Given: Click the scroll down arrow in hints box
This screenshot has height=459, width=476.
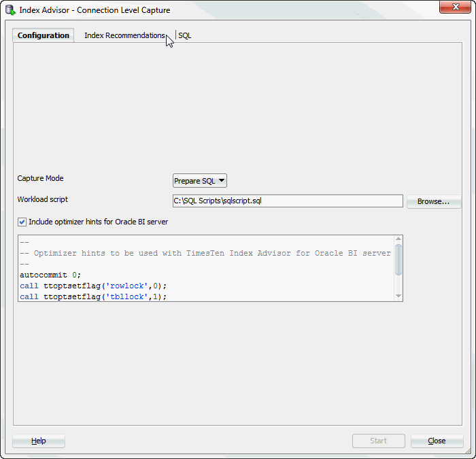Looking at the screenshot, I should click(x=398, y=296).
